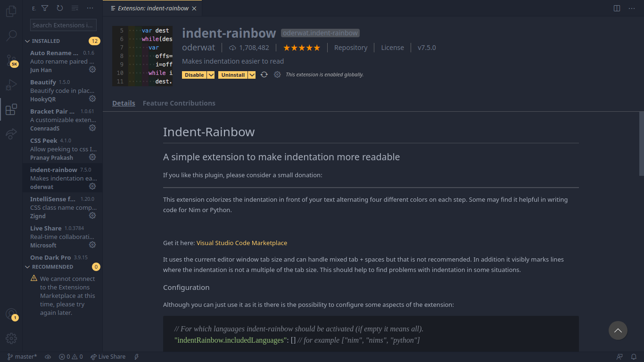The image size is (644, 362).
Task: Open manage gear for IntelliSense for CSS
Action: (92, 215)
